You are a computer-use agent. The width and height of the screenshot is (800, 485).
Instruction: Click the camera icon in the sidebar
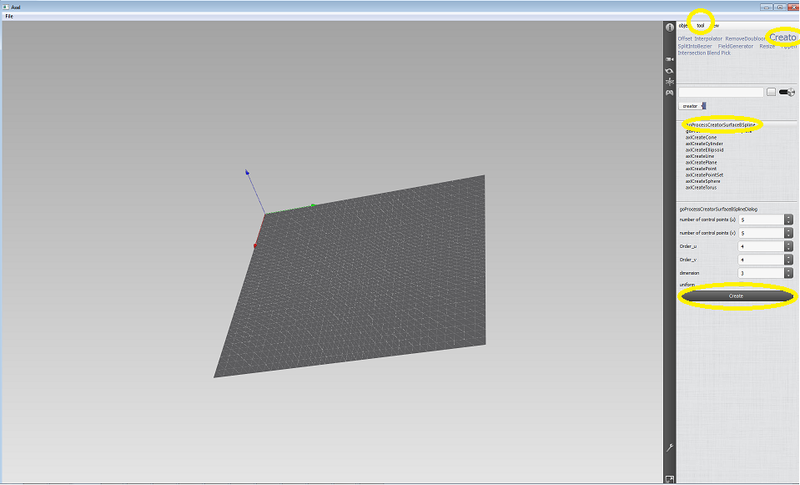pos(670,59)
